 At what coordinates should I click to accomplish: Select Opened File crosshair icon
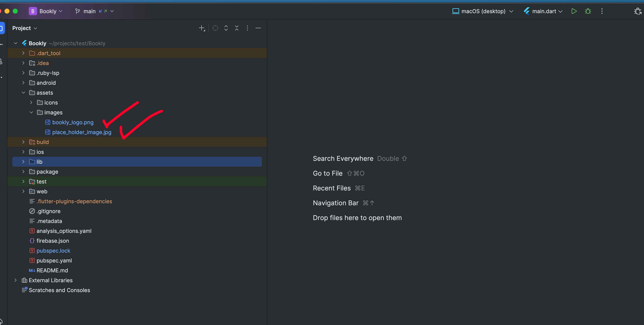(x=215, y=28)
